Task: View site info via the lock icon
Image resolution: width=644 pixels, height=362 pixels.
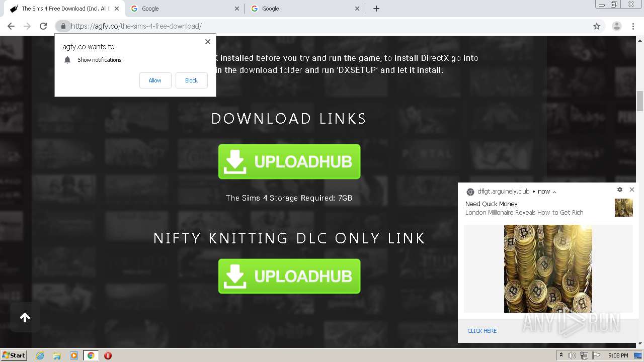Action: [63, 26]
